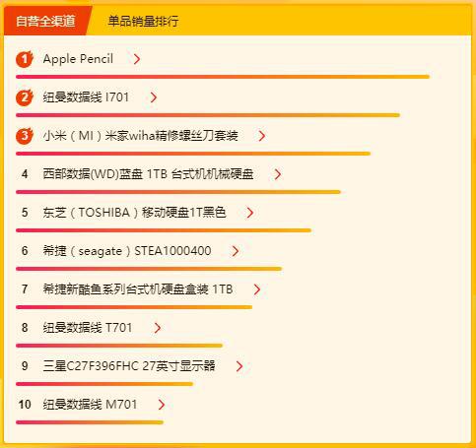Open 纽曼数据线 I701 product link
Viewport: 476px width, 448px height.
tap(86, 97)
